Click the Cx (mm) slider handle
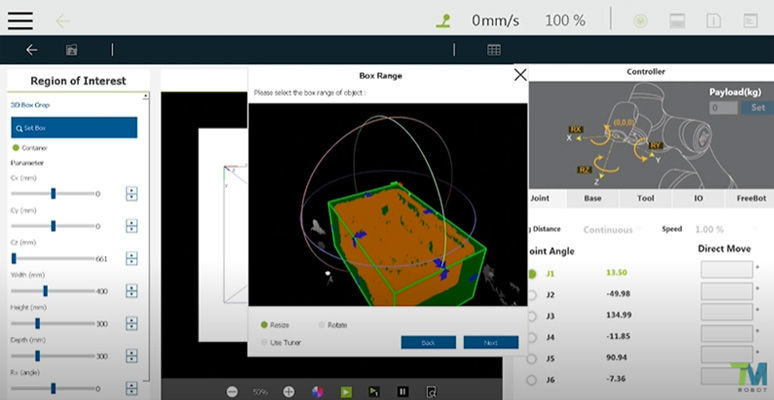Screen dimensions: 774x400 (53, 194)
